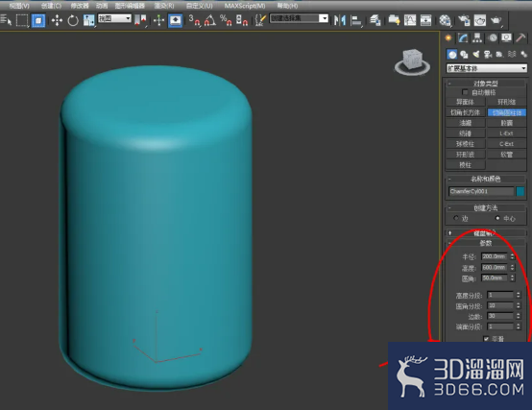Toggle the Spinner Snap button
The image size is (532, 410).
pyautogui.click(x=242, y=20)
